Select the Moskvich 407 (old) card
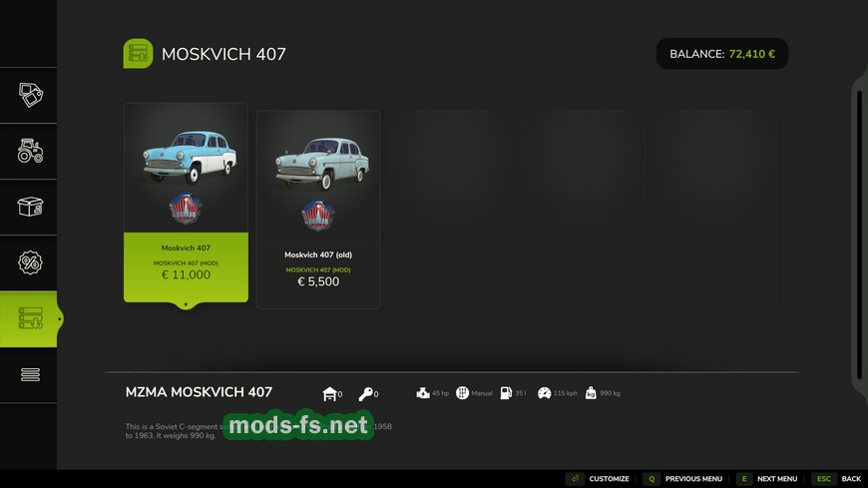This screenshot has height=488, width=868. click(318, 210)
